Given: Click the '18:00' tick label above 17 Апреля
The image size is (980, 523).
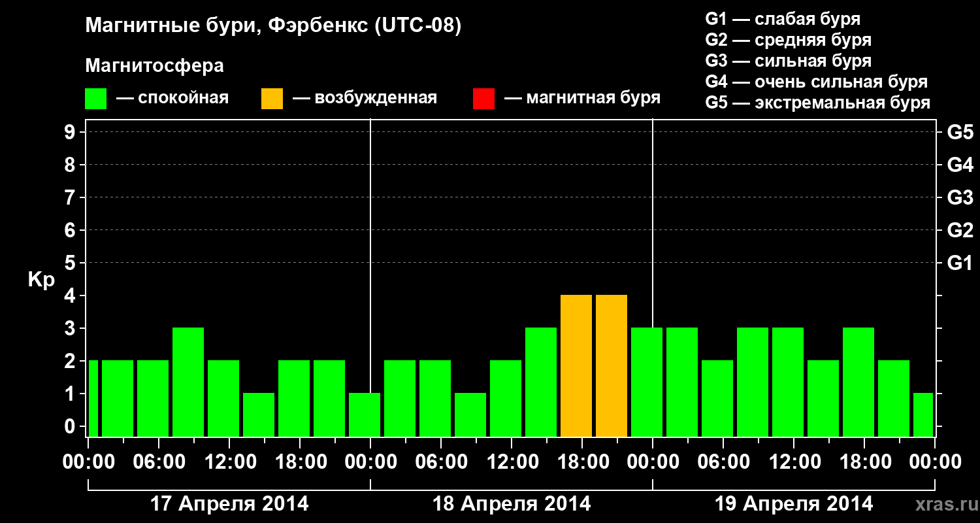Looking at the screenshot, I should pyautogui.click(x=300, y=462).
